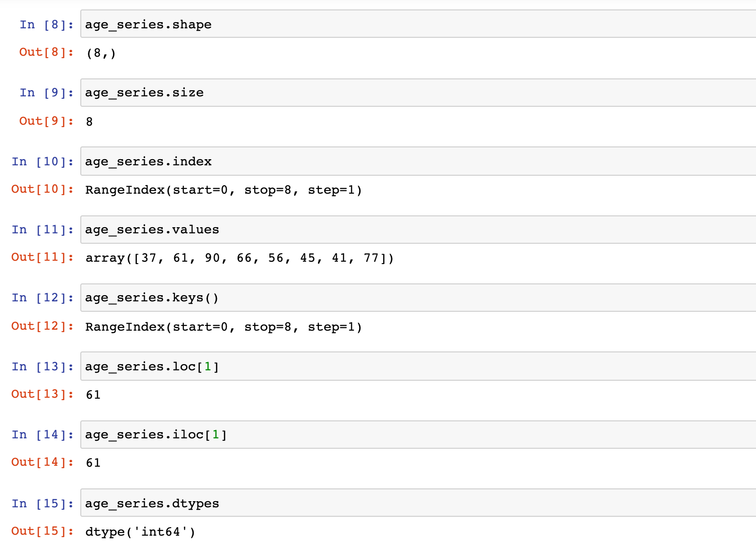Click the Out[12] RangeIndex output text
Viewport: 756px width, 547px height.
pos(223,327)
